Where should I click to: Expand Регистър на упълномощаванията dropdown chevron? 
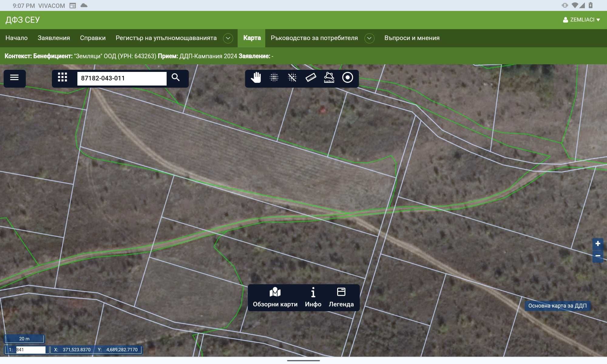(x=228, y=38)
